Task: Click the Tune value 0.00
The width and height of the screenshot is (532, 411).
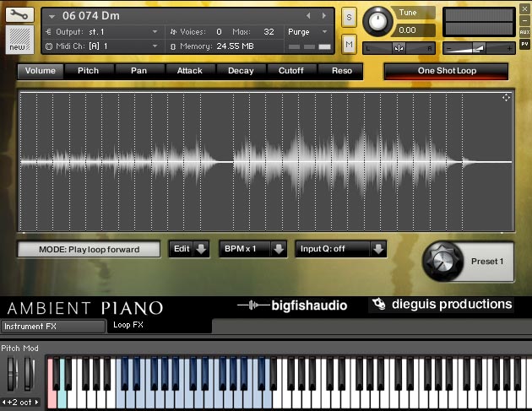Action: click(408, 30)
